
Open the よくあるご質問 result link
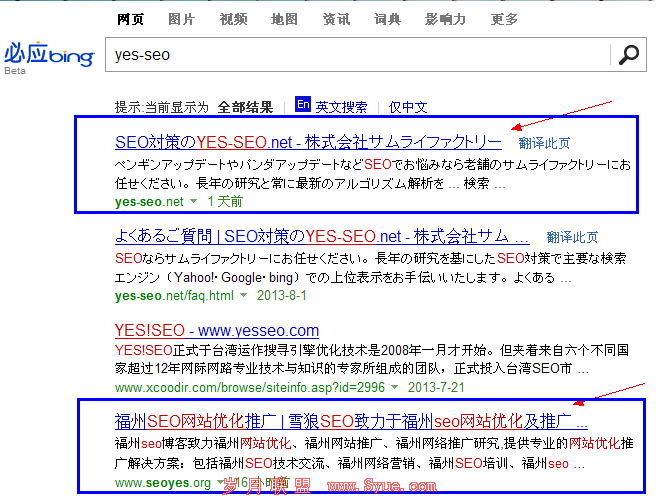(x=322, y=236)
